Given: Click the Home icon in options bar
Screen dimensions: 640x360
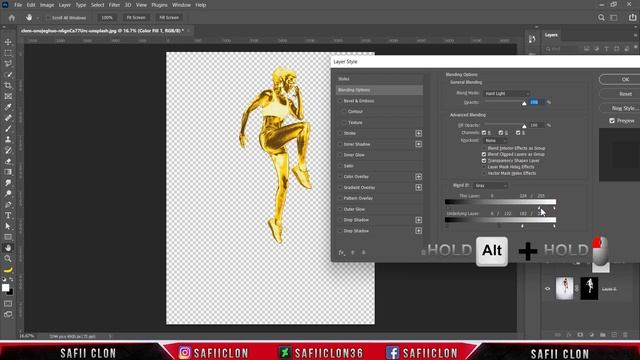Looking at the screenshot, I should (x=12, y=18).
